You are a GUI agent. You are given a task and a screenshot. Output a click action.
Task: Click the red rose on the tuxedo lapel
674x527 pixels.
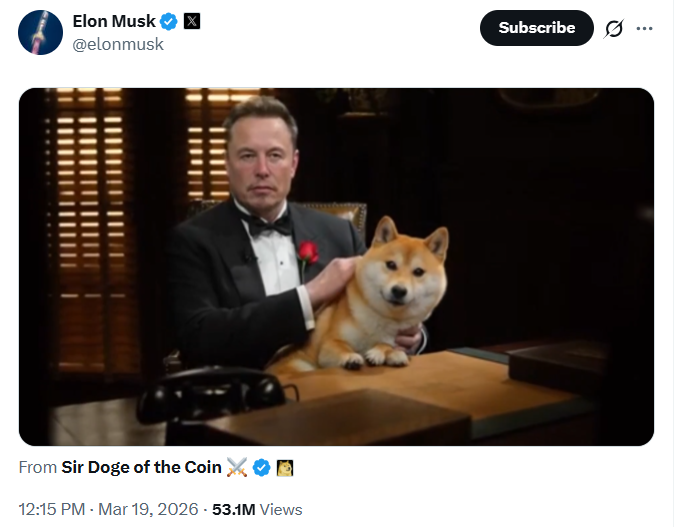(308, 251)
